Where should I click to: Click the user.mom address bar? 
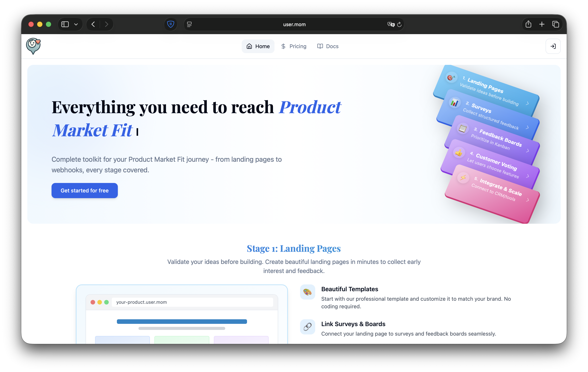tap(294, 24)
